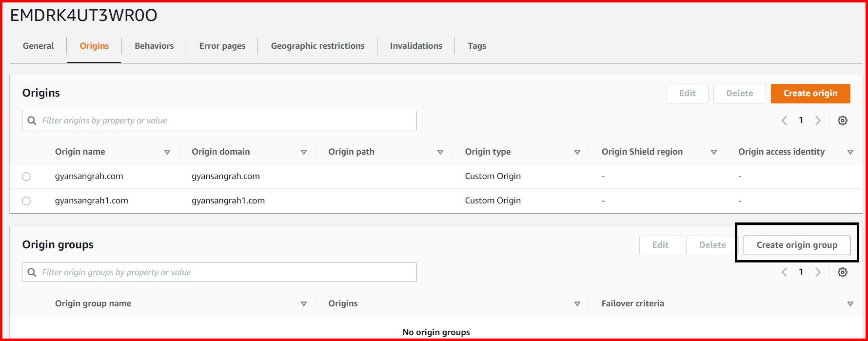Click the Origin Shield region column header

coord(642,152)
